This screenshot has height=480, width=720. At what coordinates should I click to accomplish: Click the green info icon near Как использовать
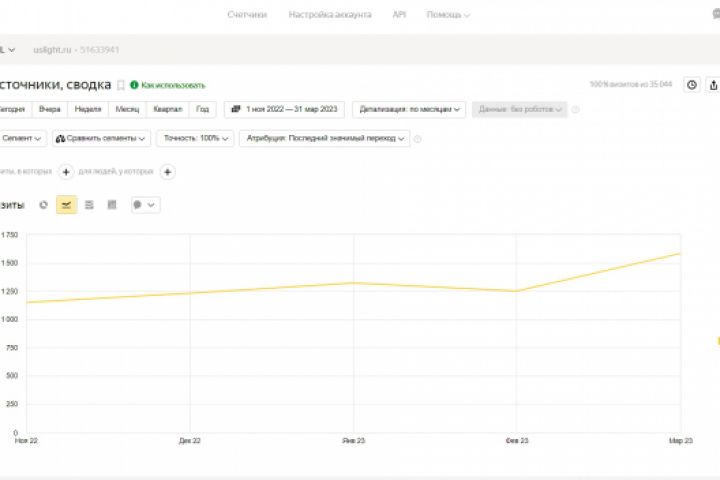tap(134, 85)
